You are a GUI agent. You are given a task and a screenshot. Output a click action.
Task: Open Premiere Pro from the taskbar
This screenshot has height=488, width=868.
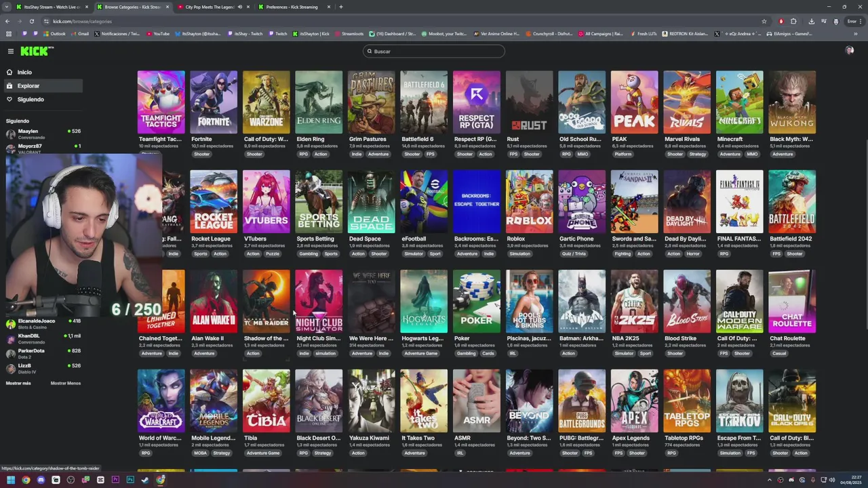click(115, 480)
